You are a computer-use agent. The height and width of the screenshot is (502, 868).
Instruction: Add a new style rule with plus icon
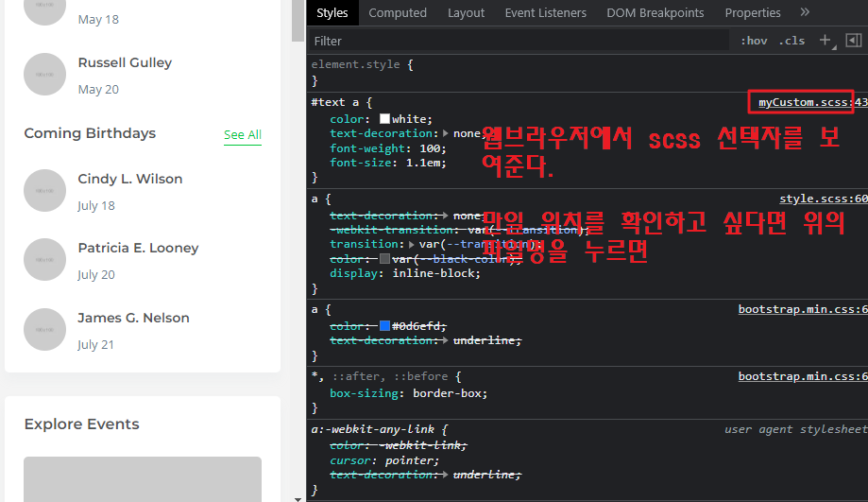click(x=825, y=40)
